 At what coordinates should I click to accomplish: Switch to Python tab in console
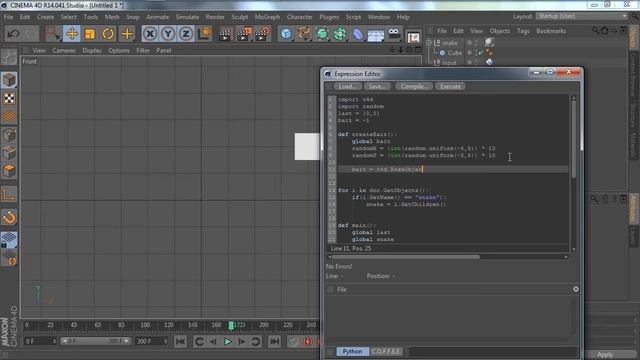point(352,351)
